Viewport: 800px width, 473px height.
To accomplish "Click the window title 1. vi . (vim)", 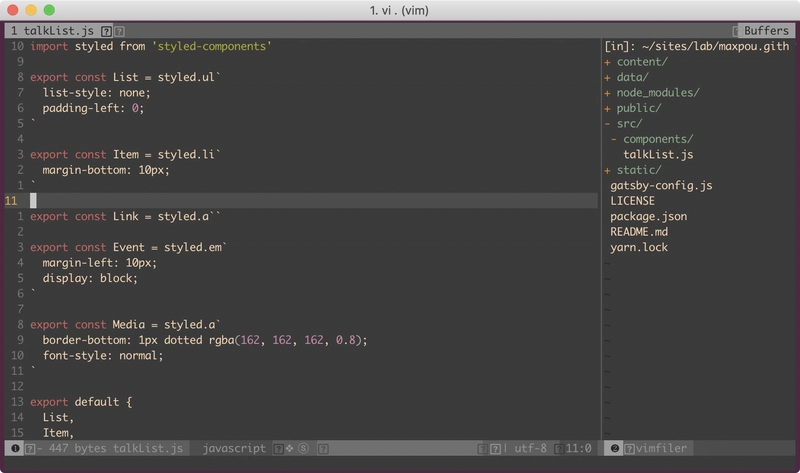I will click(399, 10).
